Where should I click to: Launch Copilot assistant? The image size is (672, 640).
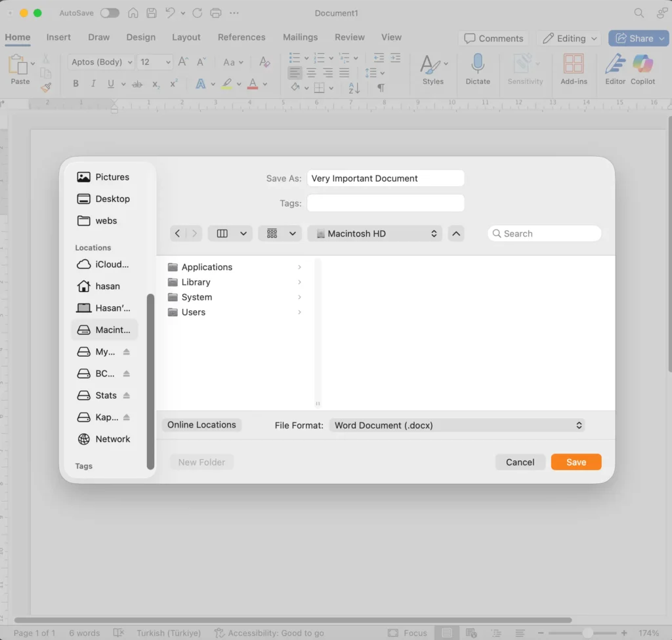tap(642, 70)
